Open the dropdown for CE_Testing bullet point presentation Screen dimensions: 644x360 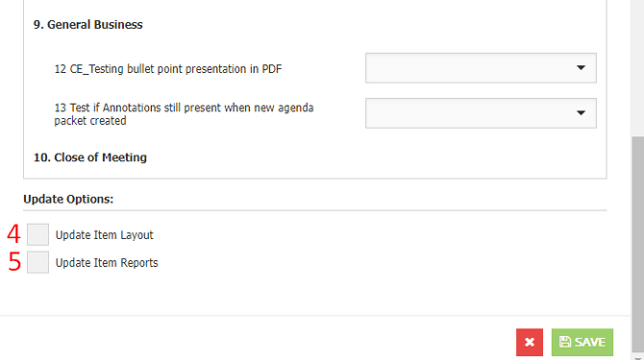tap(481, 68)
